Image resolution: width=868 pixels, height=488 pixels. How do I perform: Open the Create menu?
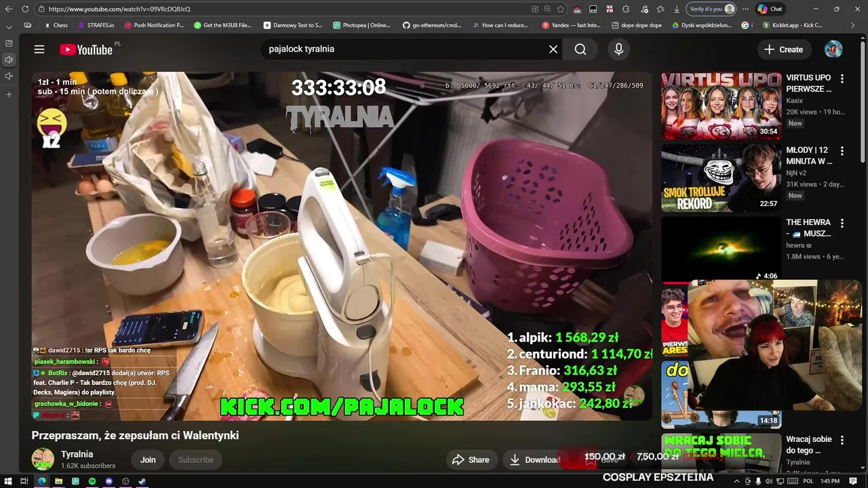point(783,49)
